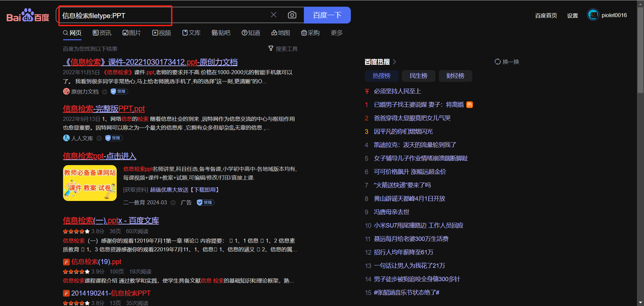Click the Baidu logo
Image resolution: width=644 pixels, height=306 pixels.
28,15
